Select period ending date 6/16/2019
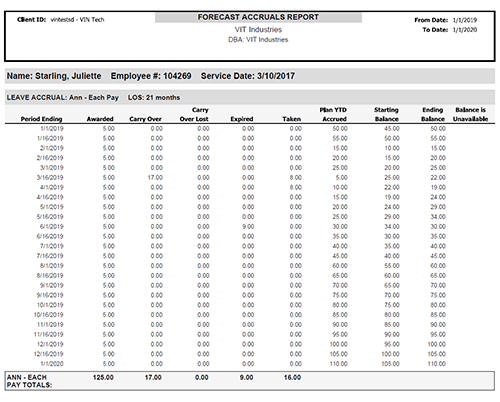 coord(50,236)
